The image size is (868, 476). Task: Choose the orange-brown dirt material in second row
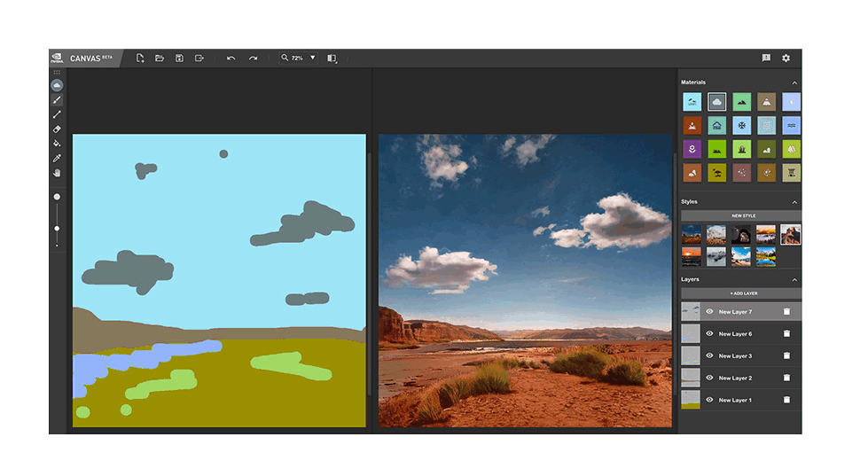692,126
